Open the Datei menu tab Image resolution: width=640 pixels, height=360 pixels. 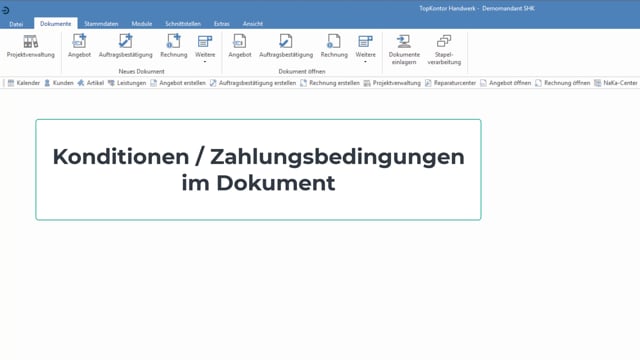pyautogui.click(x=16, y=24)
